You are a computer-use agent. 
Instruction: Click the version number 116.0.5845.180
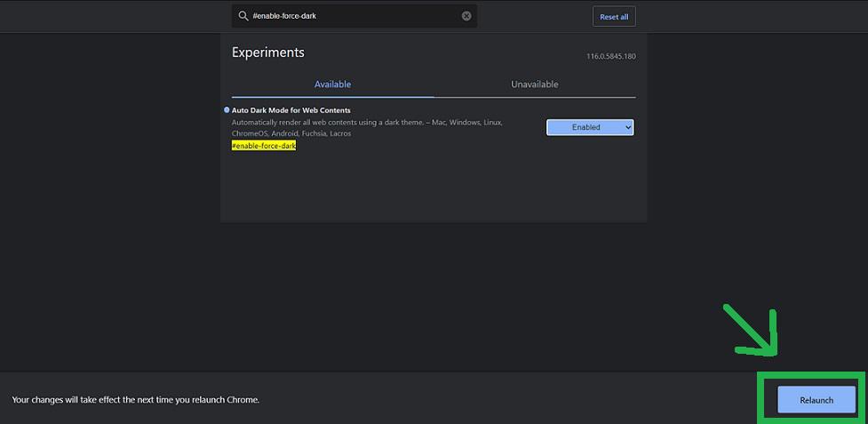tap(610, 57)
